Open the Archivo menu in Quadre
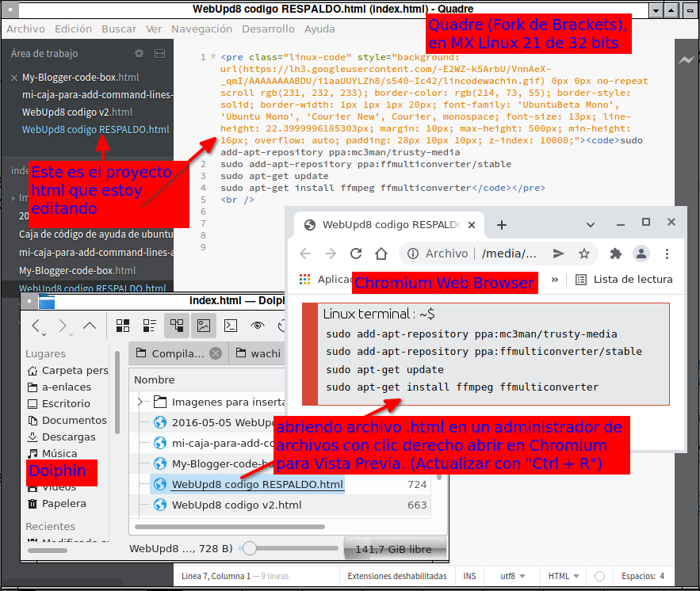This screenshot has width=700, height=591. coord(25,29)
